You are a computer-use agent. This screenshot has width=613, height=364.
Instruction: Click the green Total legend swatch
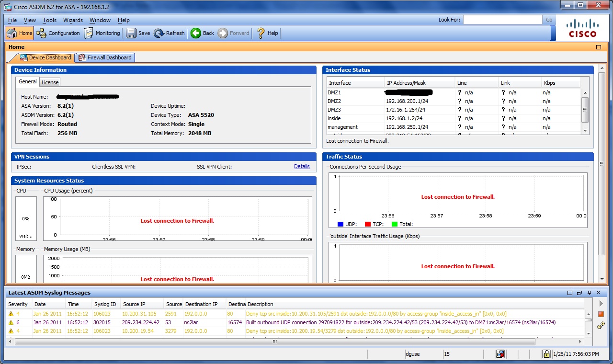[x=395, y=224]
